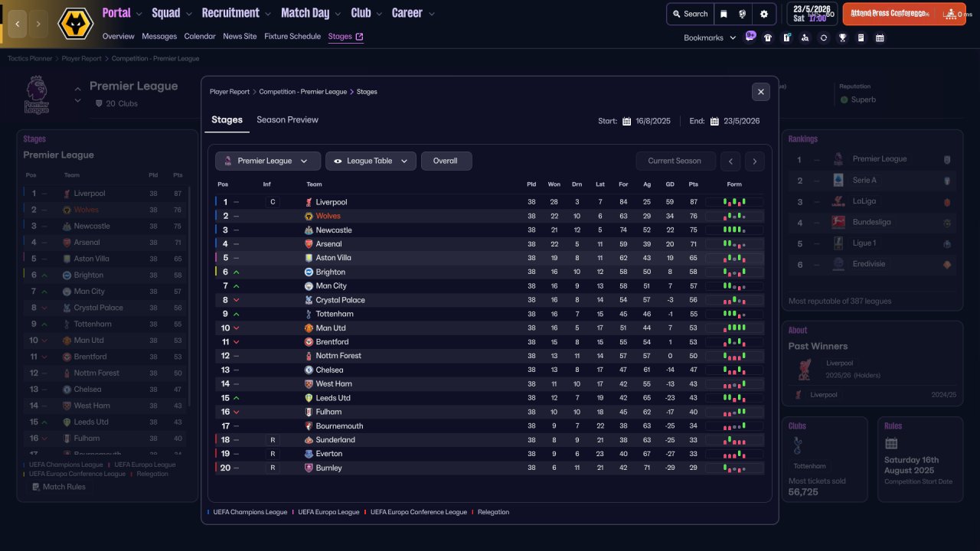Close the Stages dialog
Viewport: 980px width, 551px height.
click(760, 92)
